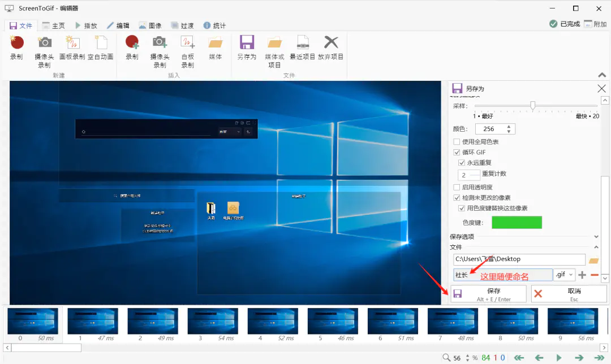The width and height of the screenshot is (611, 364).
Task: Insert 媒体 from folder
Action: tap(216, 47)
